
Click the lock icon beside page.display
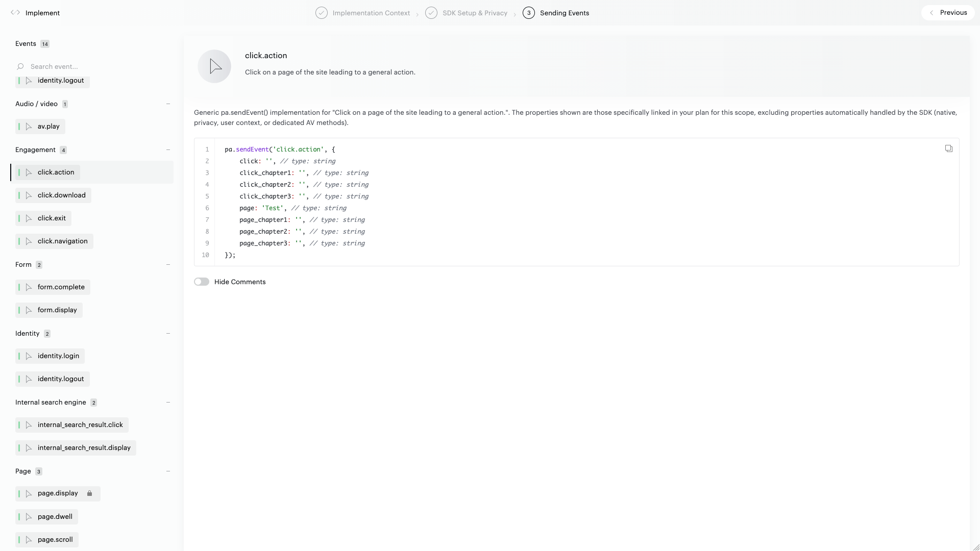tap(90, 493)
